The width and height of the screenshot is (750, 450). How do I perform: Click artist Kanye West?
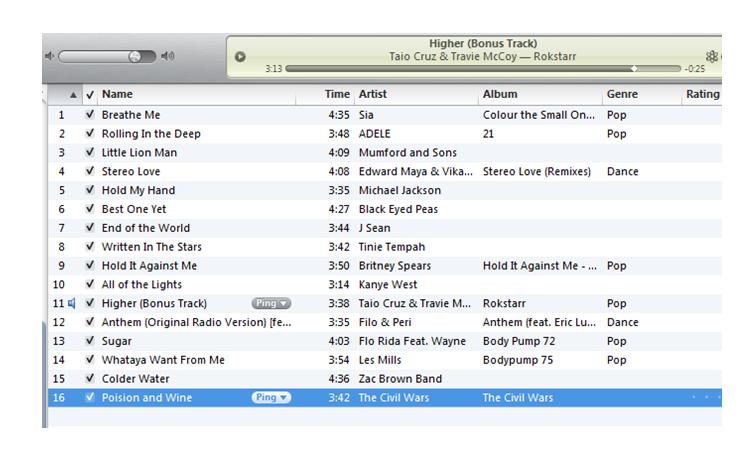[x=388, y=285]
